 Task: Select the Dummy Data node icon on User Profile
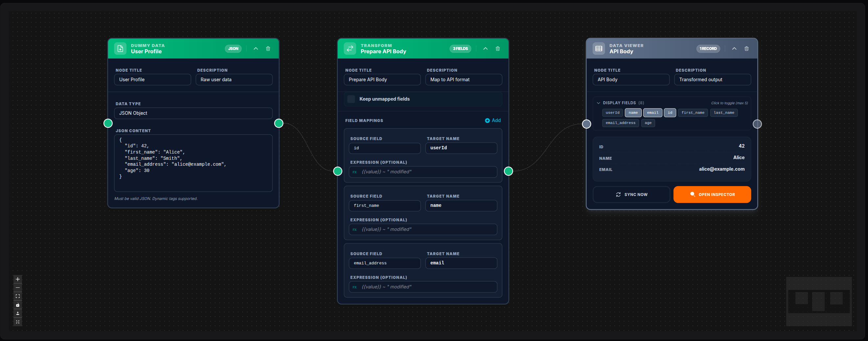[x=120, y=48]
